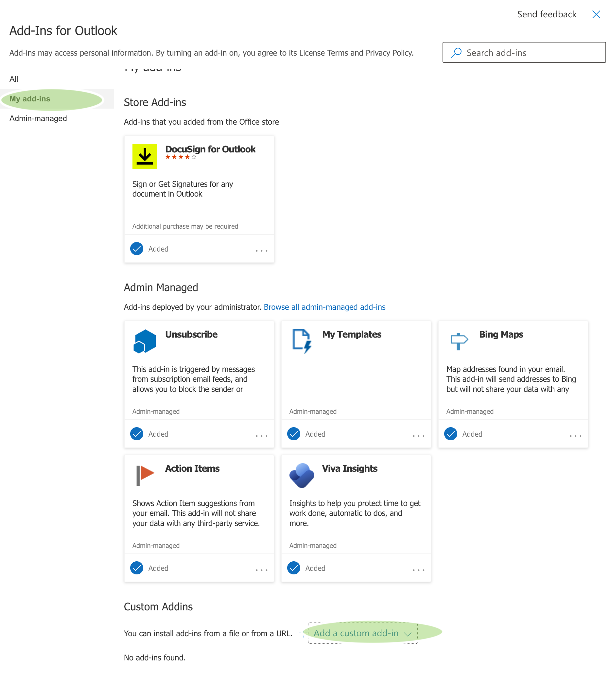
Task: Click 'Add-ins that you added from the Office store'
Action: coord(201,122)
